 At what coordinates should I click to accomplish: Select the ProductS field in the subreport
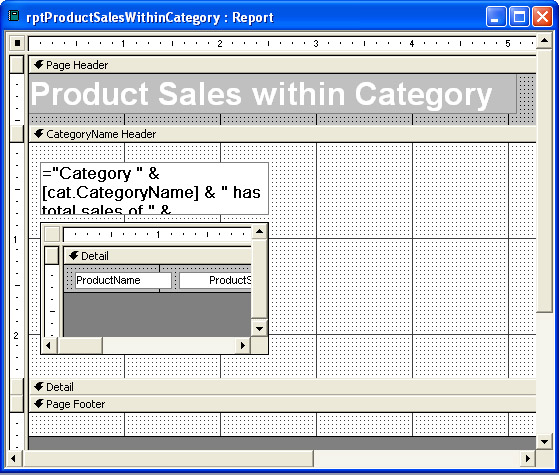pyautogui.click(x=215, y=280)
